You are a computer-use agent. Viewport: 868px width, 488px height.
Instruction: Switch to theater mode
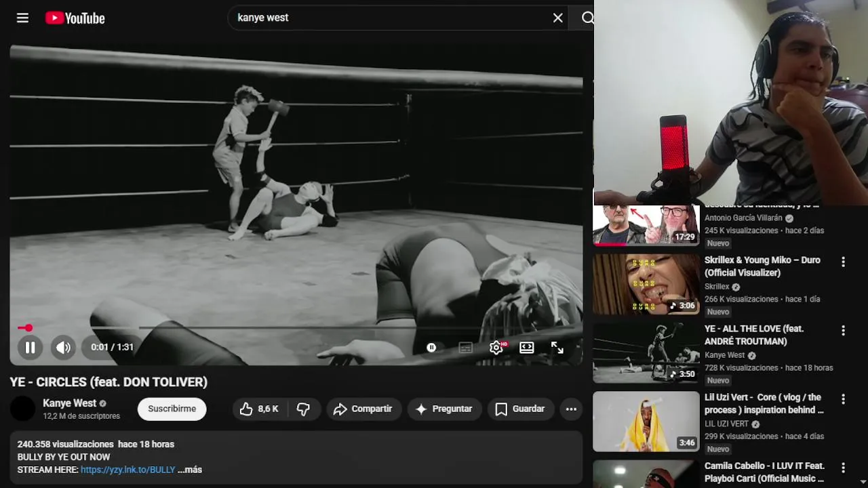coord(527,348)
